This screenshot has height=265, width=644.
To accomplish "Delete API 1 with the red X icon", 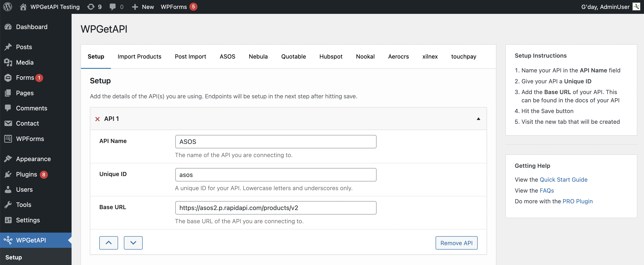I will (x=97, y=119).
